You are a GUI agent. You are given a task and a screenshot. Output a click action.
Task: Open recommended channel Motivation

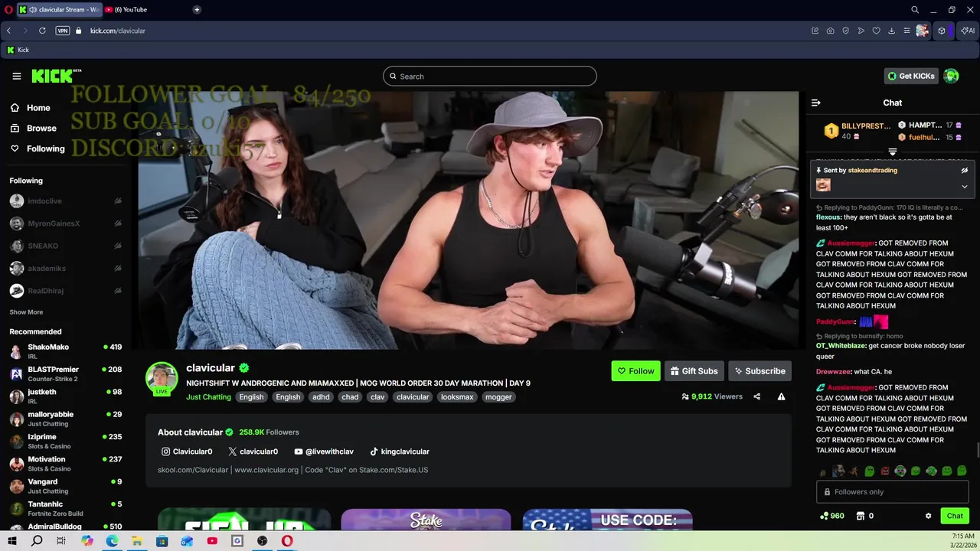(x=65, y=464)
